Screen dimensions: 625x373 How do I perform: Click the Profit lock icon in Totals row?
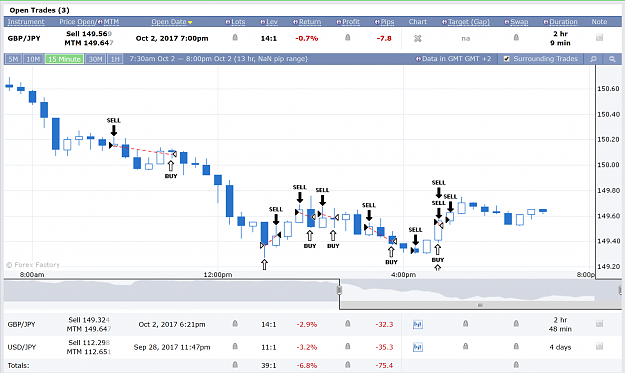[348, 365]
